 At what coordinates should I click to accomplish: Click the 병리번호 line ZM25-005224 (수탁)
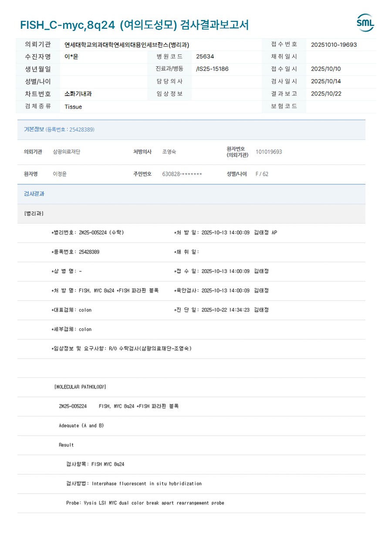(x=88, y=233)
